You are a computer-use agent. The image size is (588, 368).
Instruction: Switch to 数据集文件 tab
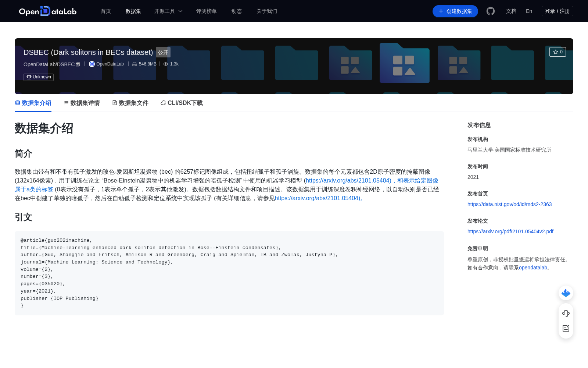click(x=130, y=103)
